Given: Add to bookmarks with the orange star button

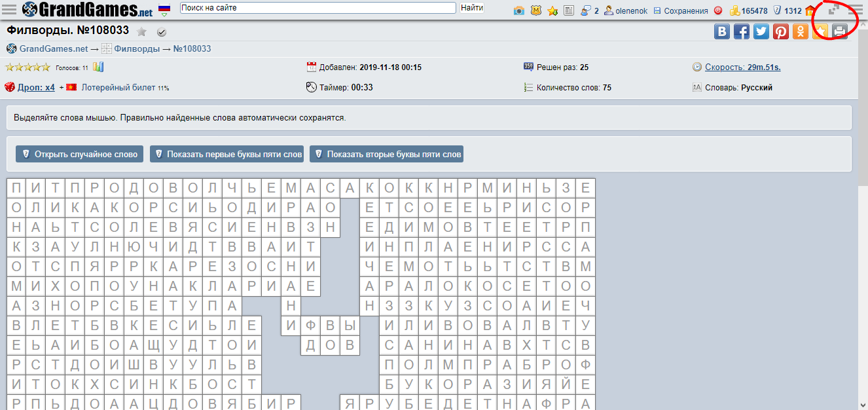Looking at the screenshot, I should click(820, 31).
